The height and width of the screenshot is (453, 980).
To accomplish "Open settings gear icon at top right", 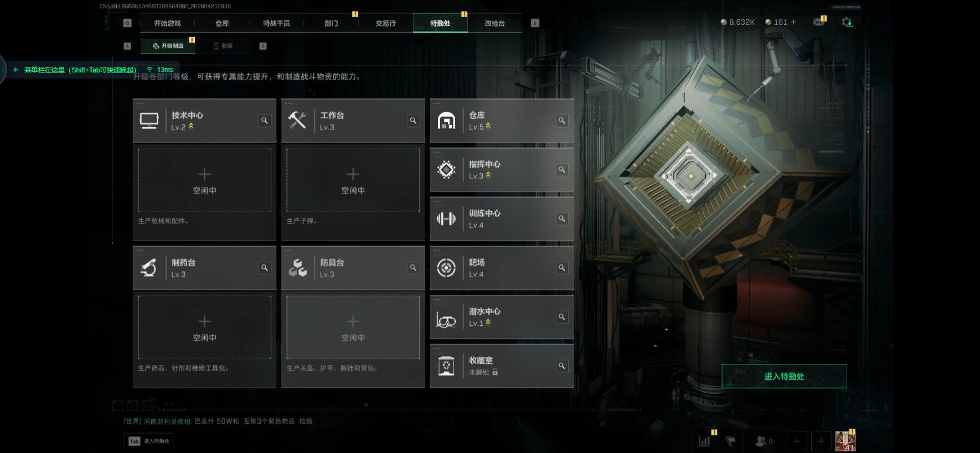I will [847, 22].
